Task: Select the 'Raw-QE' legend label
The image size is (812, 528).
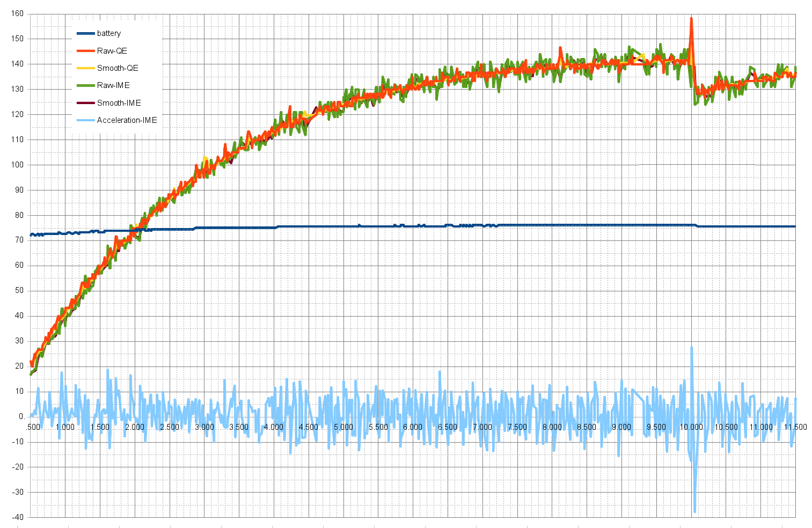Action: coord(112,51)
